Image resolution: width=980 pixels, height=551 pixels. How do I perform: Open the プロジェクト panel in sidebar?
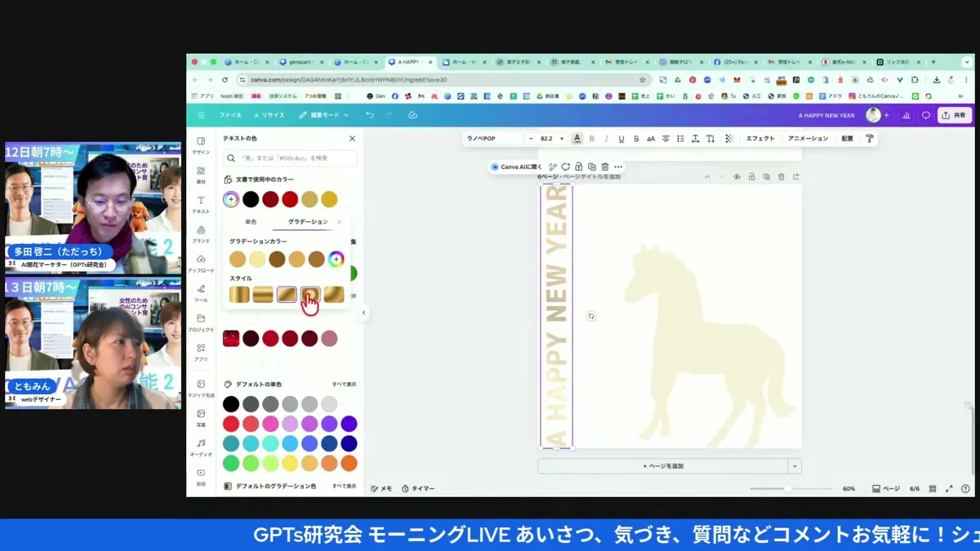pyautogui.click(x=201, y=322)
